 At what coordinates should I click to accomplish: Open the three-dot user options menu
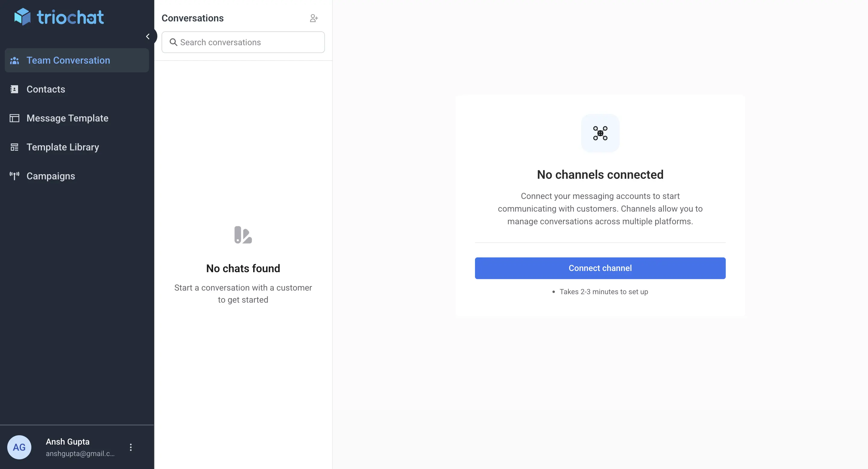pyautogui.click(x=131, y=447)
